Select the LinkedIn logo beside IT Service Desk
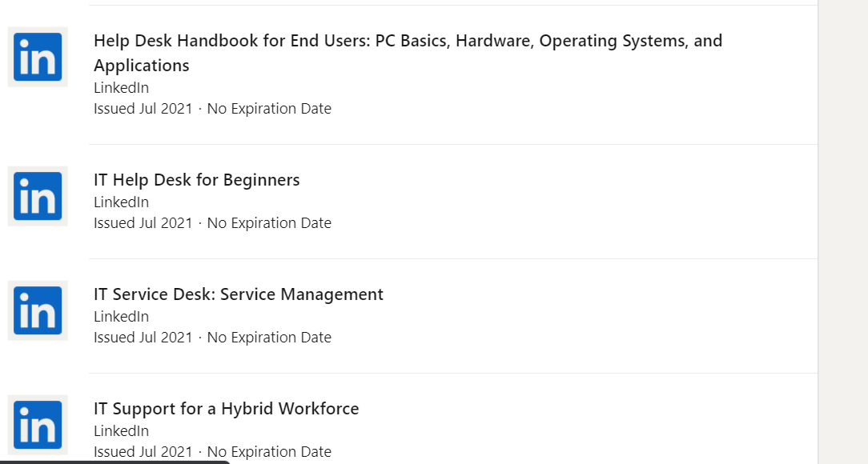This screenshot has width=868, height=464. tap(38, 310)
